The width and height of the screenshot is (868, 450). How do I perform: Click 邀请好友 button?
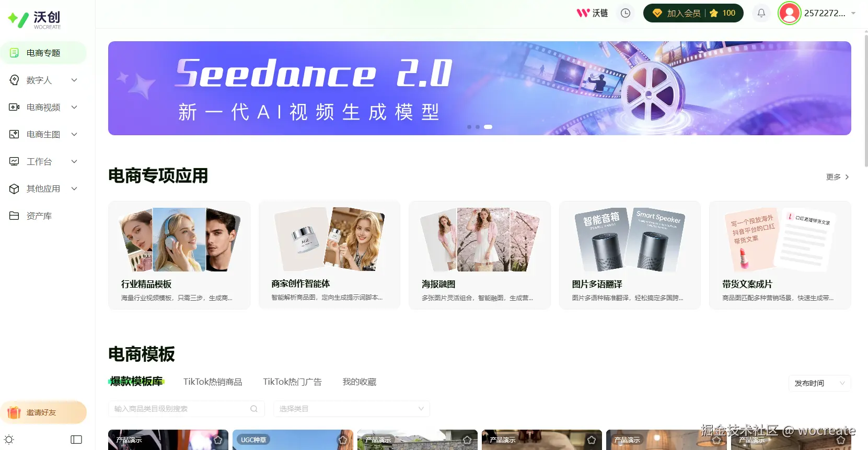tap(43, 412)
